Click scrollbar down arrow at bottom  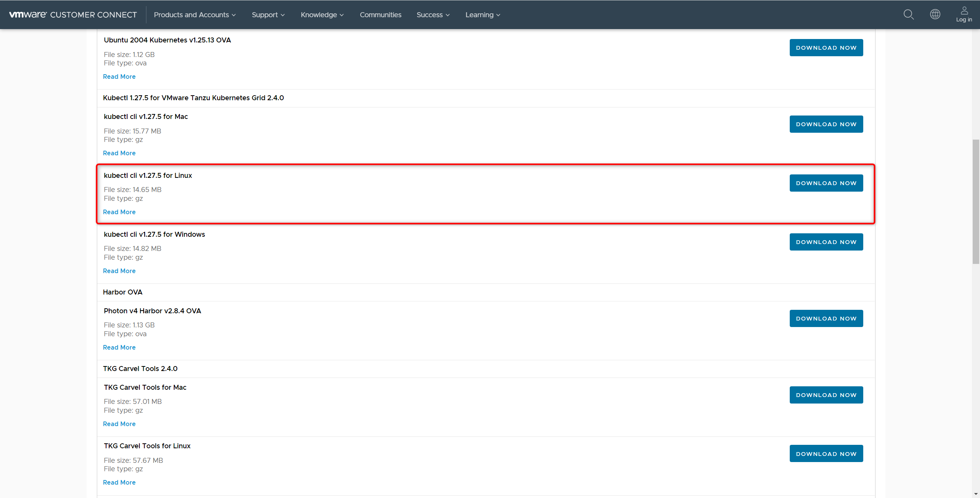[976, 494]
